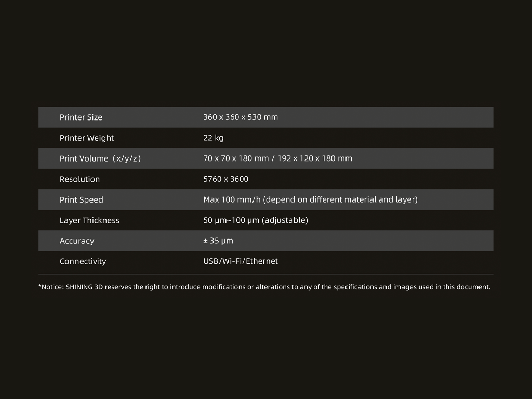Click the ± 35 µm accuracy value
This screenshot has width=532, height=399.
pos(218,241)
